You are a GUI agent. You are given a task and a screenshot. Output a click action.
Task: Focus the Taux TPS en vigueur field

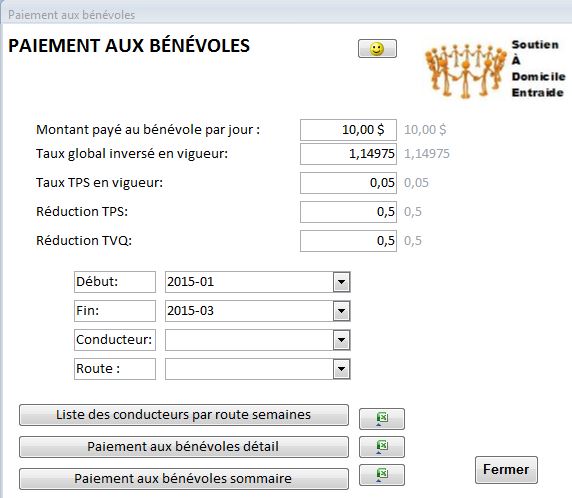click(348, 183)
